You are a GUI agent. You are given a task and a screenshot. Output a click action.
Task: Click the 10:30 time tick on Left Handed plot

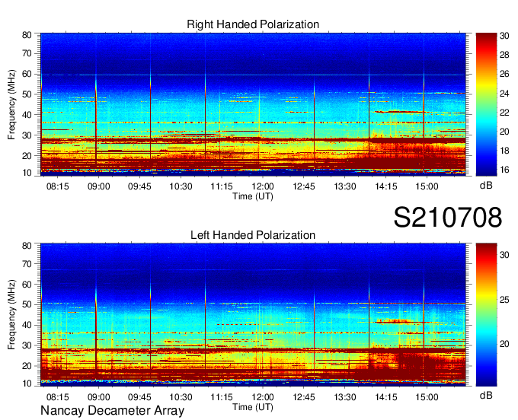pyautogui.click(x=181, y=396)
